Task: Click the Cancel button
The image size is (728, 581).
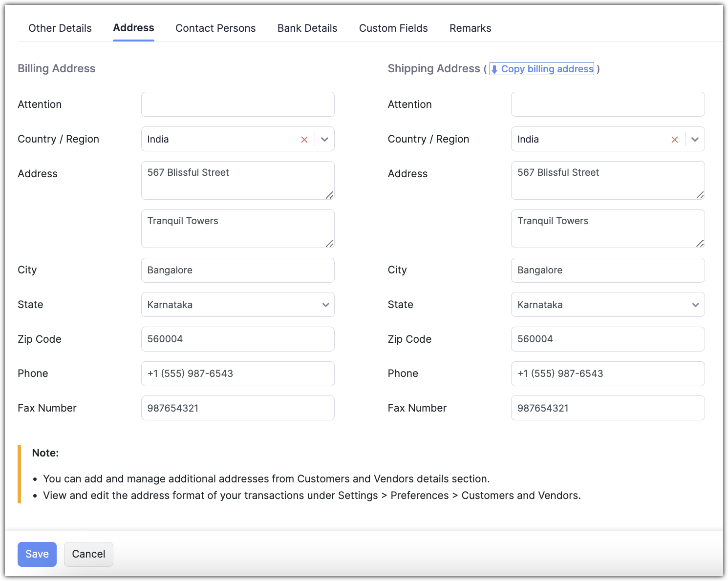Action: (x=88, y=554)
